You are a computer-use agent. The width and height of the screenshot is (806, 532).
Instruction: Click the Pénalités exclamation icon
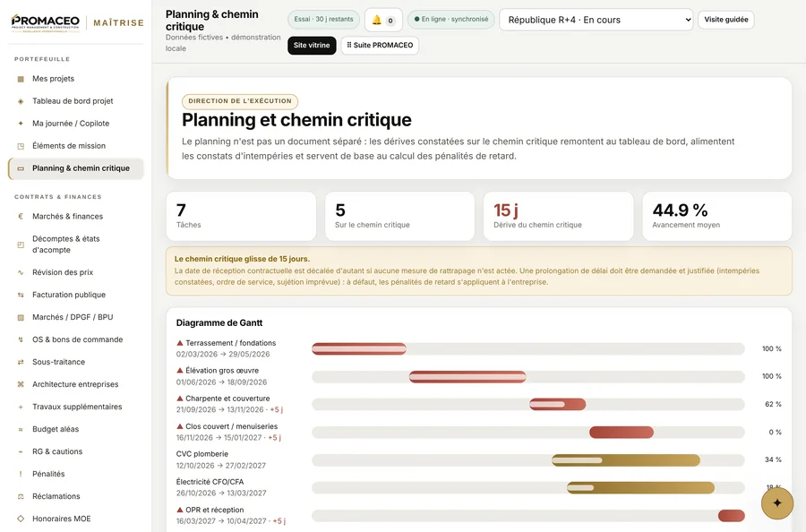(21, 474)
